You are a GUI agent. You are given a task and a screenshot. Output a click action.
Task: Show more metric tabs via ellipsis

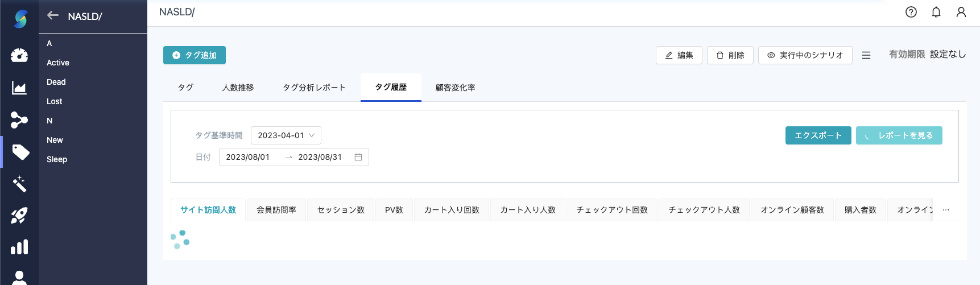click(946, 210)
